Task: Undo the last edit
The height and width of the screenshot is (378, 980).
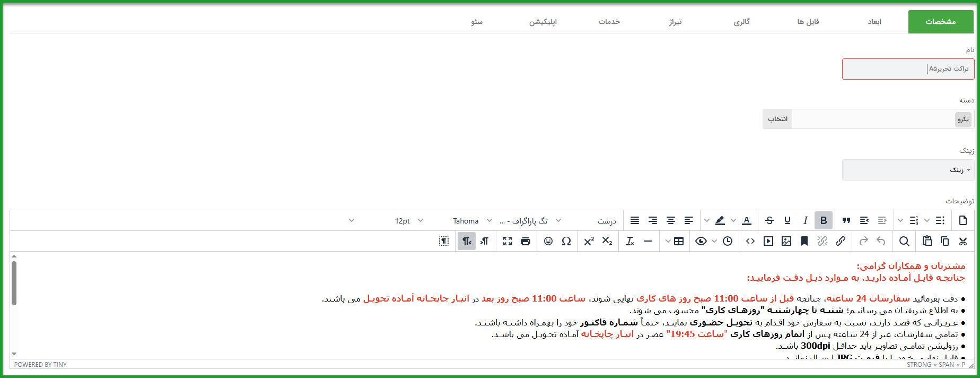Action: (x=881, y=241)
